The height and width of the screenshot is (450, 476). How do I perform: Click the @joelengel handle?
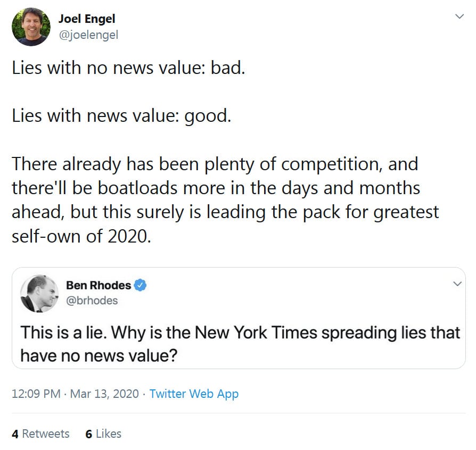(x=88, y=35)
